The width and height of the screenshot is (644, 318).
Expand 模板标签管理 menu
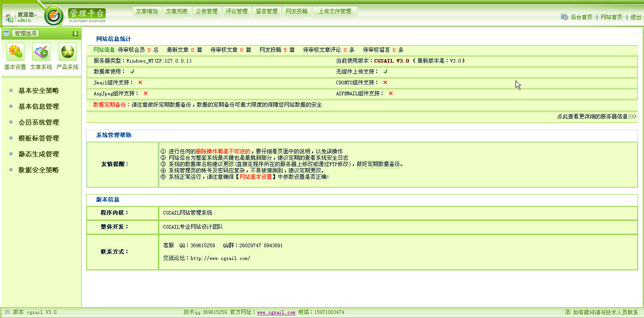[39, 138]
